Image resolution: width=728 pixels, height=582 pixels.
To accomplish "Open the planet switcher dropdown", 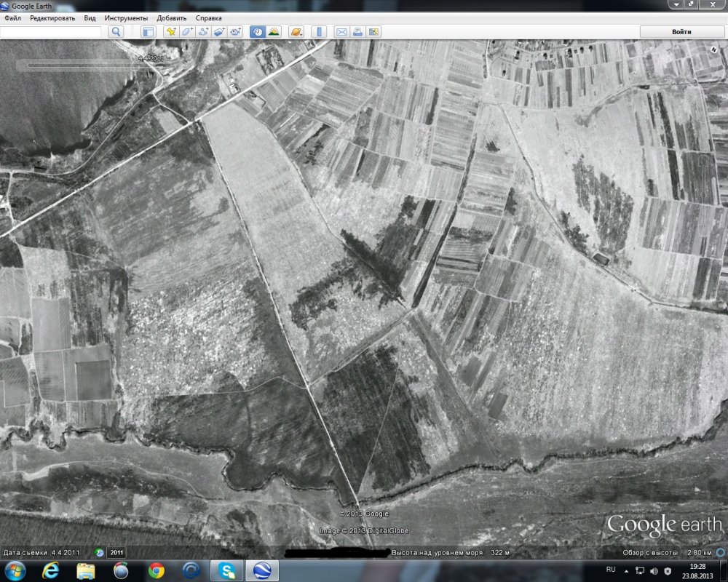I will pos(296,32).
